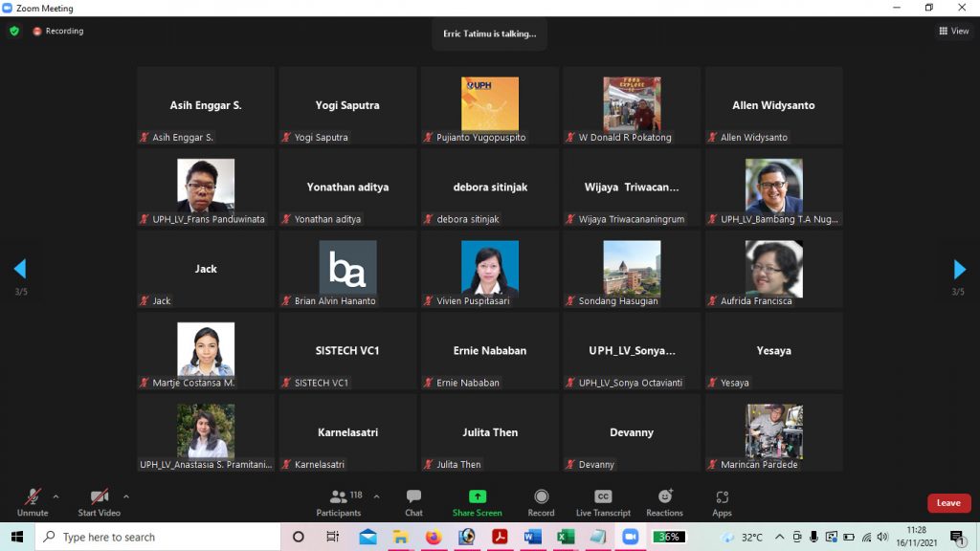The width and height of the screenshot is (980, 551).
Task: Open the View layout menu
Action: point(954,31)
